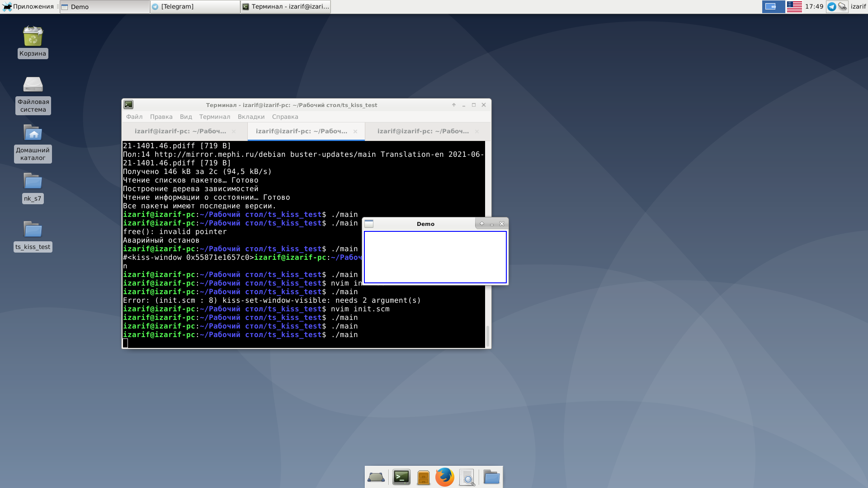Open the blue folder icon in the dock
868x488 pixels.
point(491,477)
